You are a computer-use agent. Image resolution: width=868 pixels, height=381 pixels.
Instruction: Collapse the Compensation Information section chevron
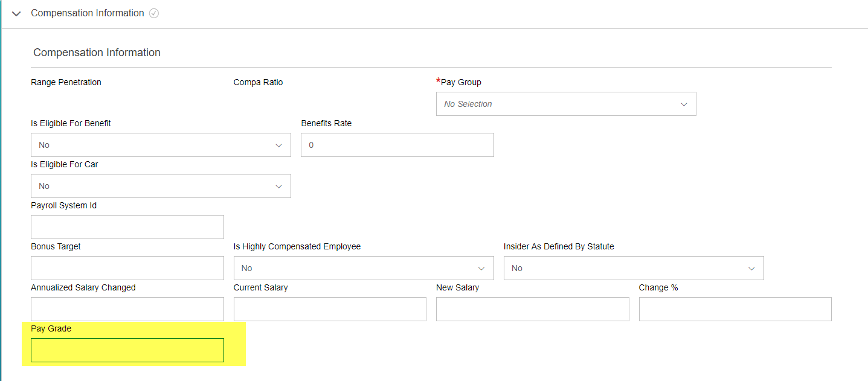(16, 13)
